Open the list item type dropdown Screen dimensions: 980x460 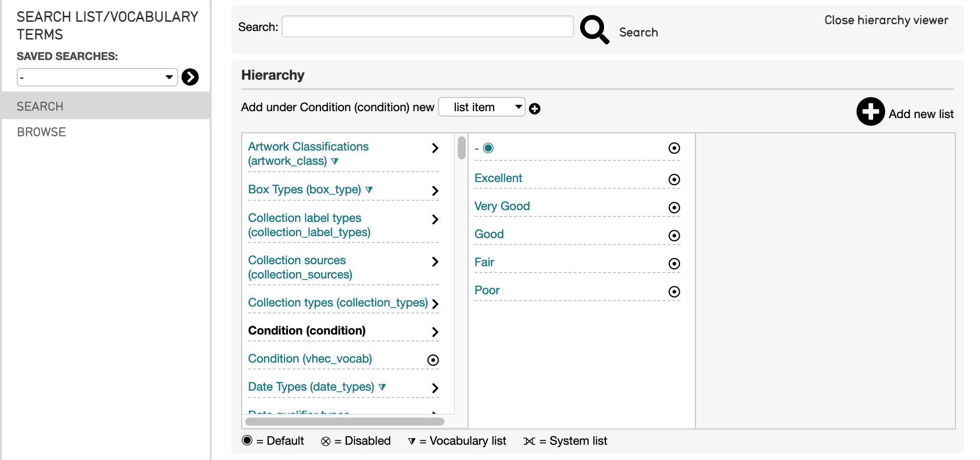click(481, 107)
